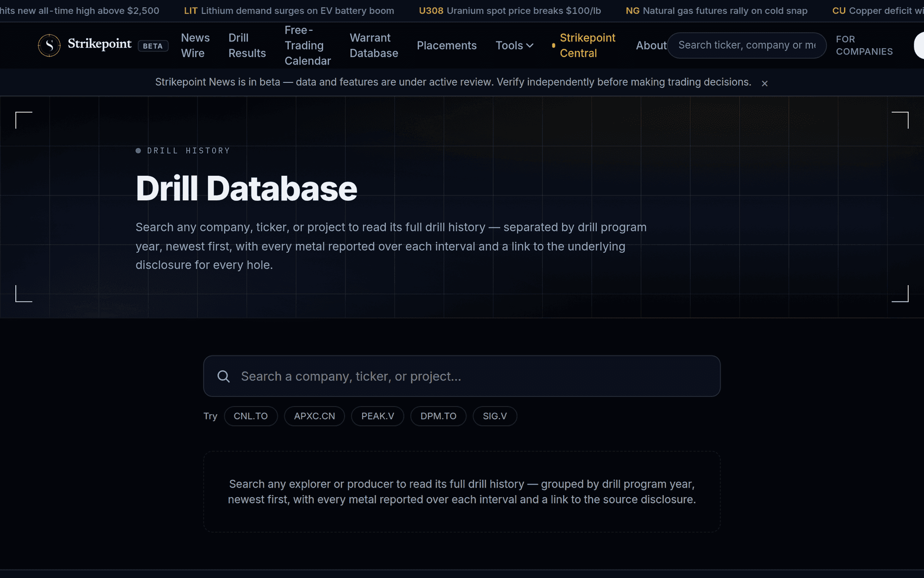Click the Drill Database heading
Viewport: 924px width, 578px height.
pos(246,188)
